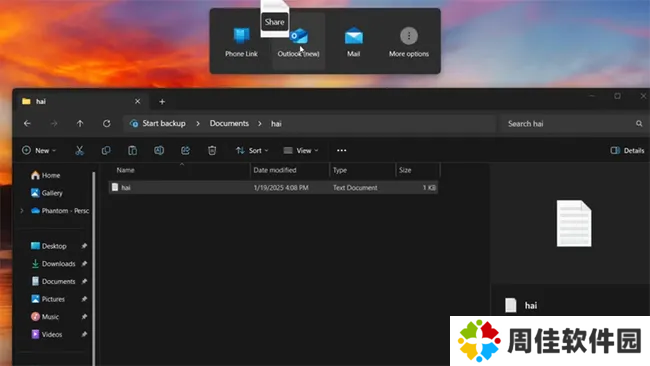
Task: Open the See more ellipsis menu
Action: pyautogui.click(x=342, y=150)
